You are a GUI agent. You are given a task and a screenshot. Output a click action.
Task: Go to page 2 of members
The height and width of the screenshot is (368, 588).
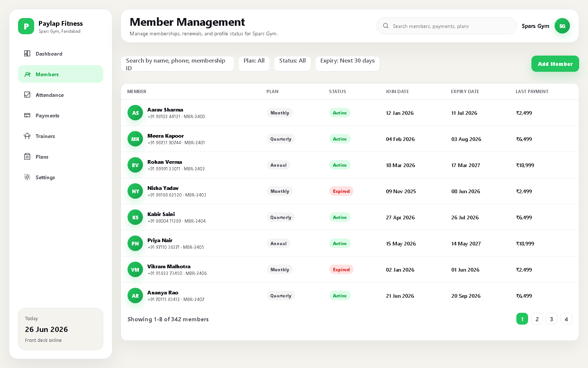coord(537,319)
